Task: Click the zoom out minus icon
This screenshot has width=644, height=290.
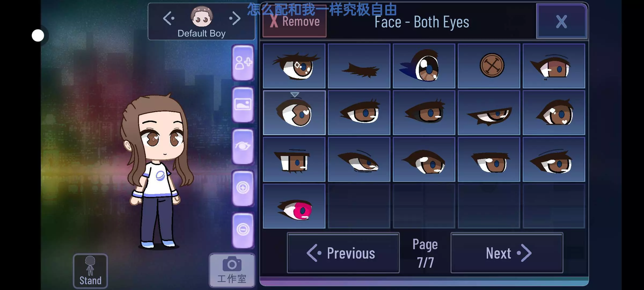Action: [x=243, y=230]
